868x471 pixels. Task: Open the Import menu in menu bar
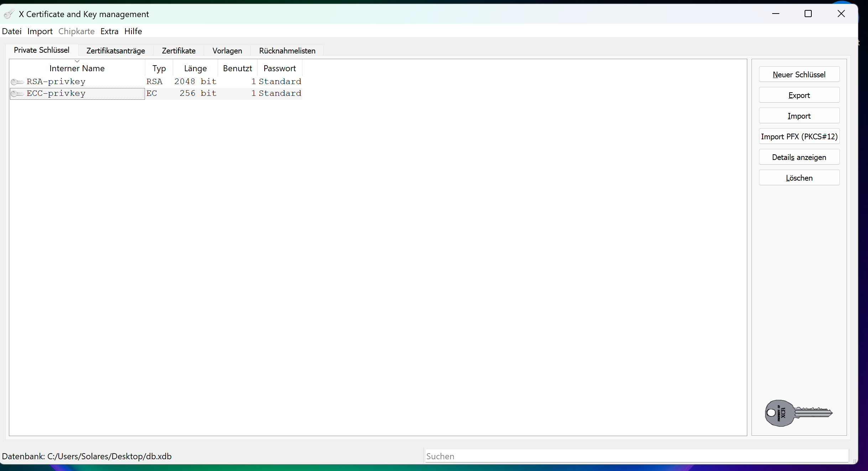coord(40,31)
